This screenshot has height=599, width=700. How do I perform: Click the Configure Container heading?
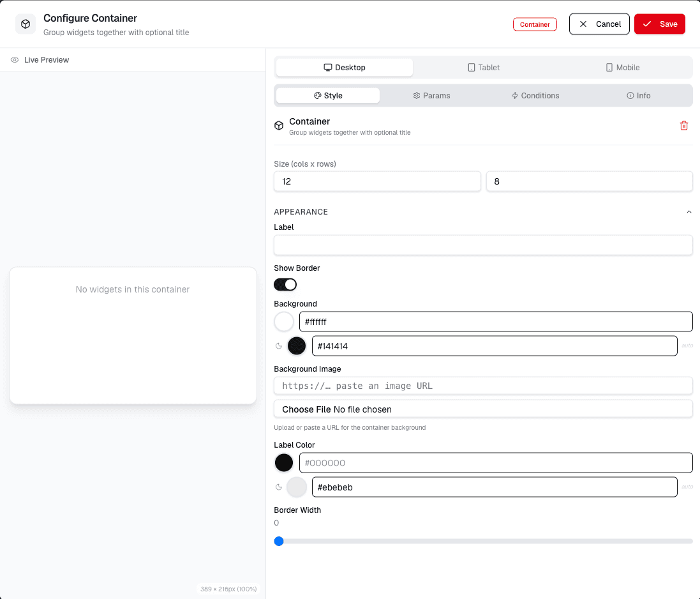[90, 19]
